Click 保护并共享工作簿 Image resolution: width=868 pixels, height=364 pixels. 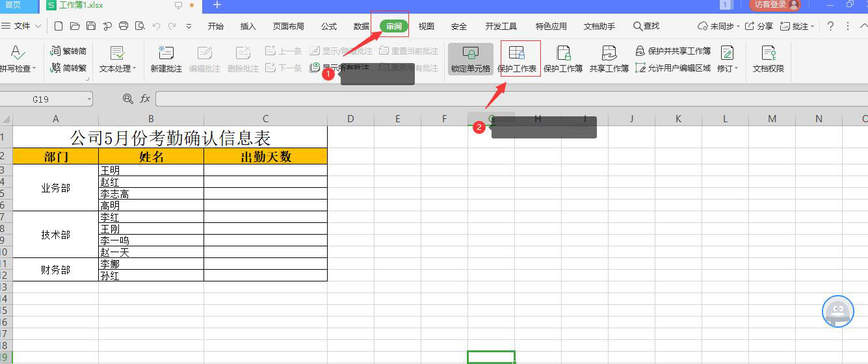coord(673,51)
